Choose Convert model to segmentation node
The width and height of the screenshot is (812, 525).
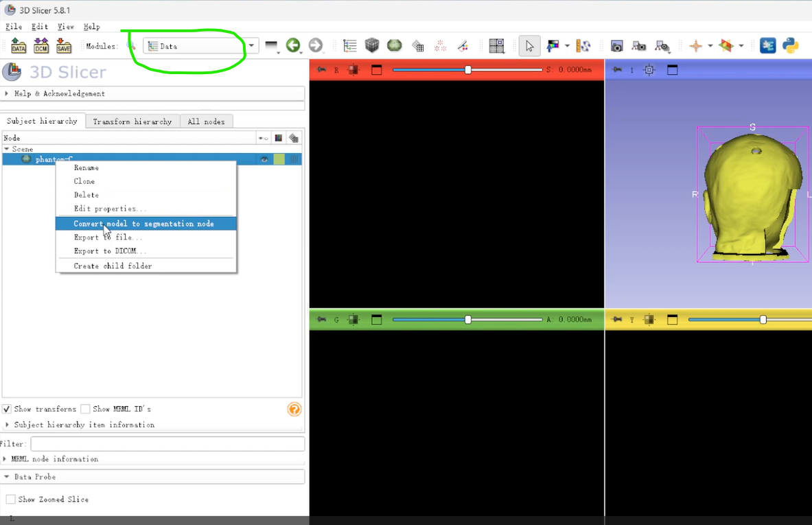point(146,224)
